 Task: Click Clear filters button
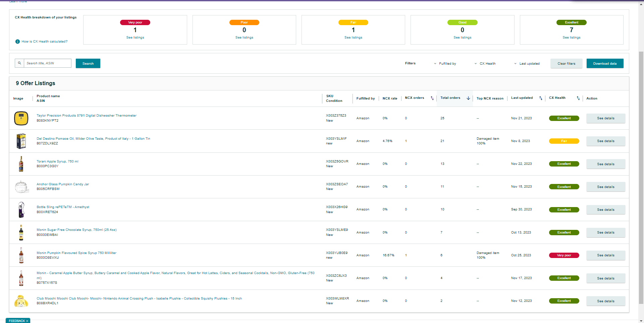pos(566,63)
